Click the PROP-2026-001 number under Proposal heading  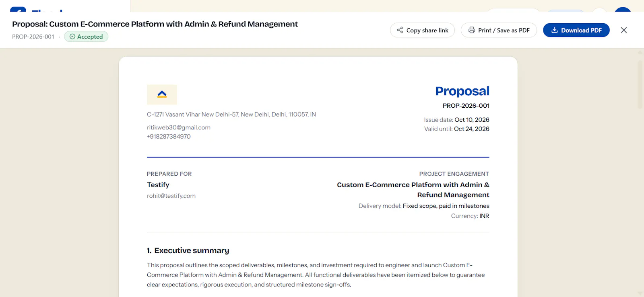click(466, 106)
